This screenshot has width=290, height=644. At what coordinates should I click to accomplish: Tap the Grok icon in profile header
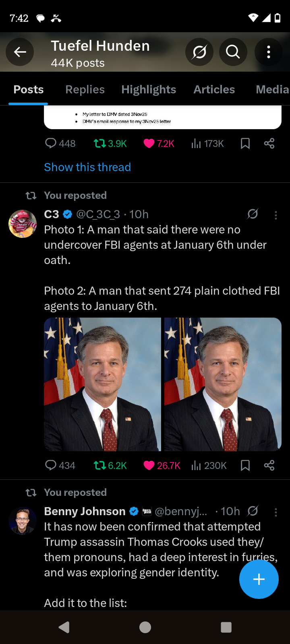pyautogui.click(x=199, y=52)
